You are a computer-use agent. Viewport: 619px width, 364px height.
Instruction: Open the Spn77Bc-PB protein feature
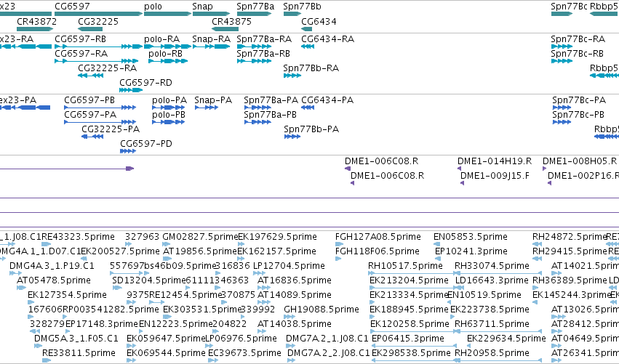[x=562, y=122]
